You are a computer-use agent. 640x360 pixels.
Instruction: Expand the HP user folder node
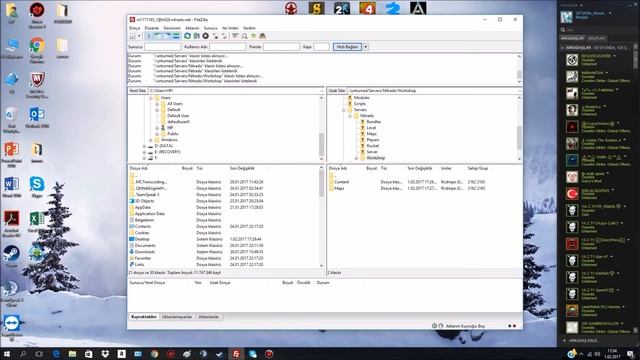(157, 128)
